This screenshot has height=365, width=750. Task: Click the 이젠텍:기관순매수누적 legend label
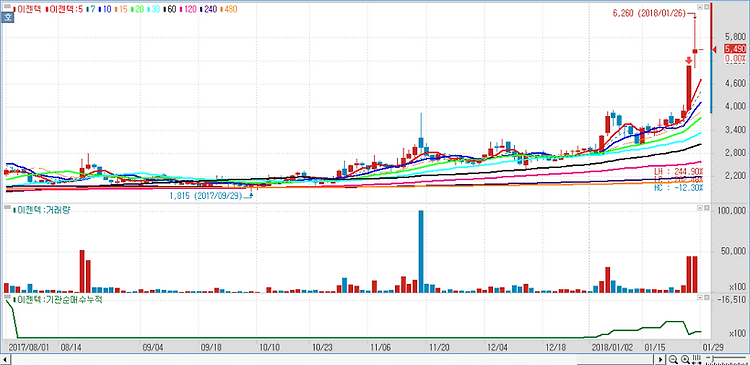click(57, 299)
